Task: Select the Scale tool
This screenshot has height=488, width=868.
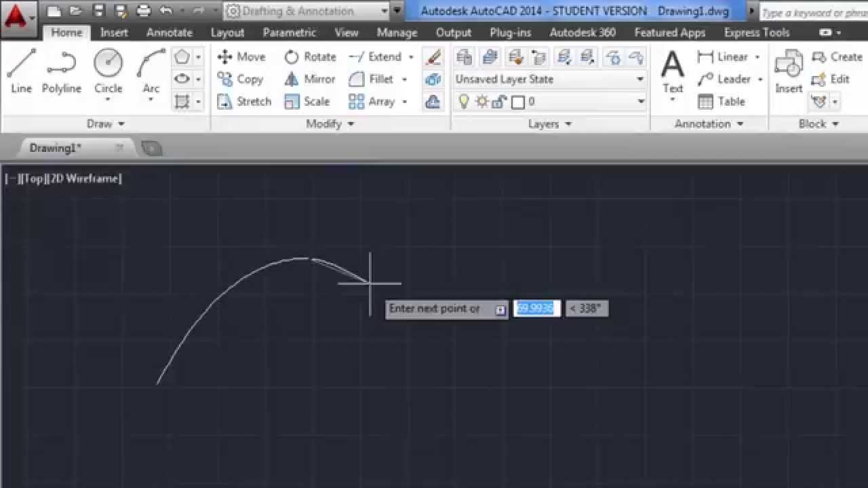Action: coord(307,102)
